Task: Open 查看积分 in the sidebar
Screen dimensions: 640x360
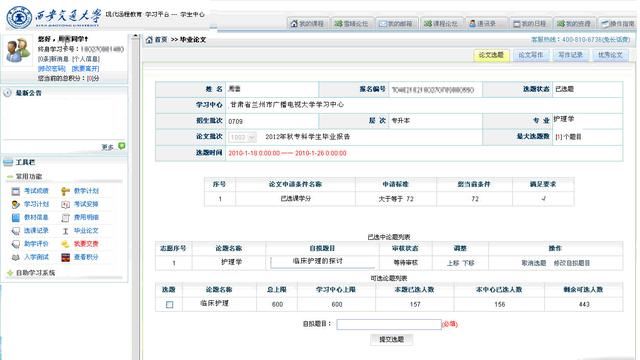Action: [86, 257]
